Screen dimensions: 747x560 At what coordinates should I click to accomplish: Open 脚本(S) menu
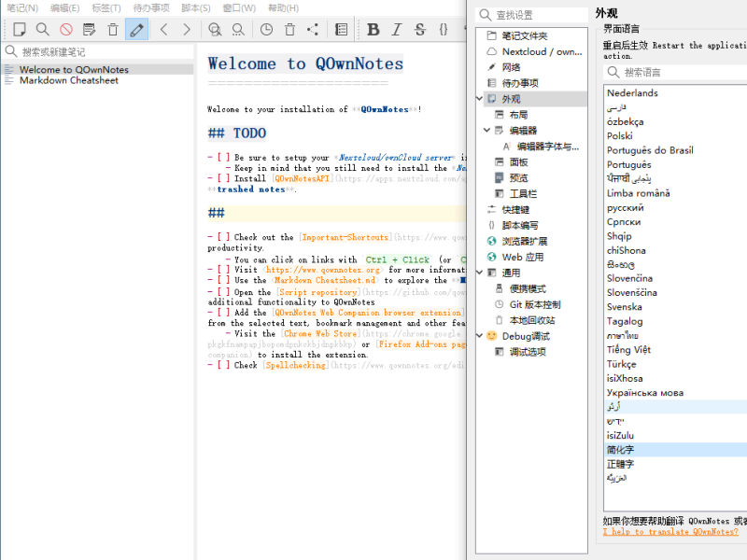coord(196,8)
